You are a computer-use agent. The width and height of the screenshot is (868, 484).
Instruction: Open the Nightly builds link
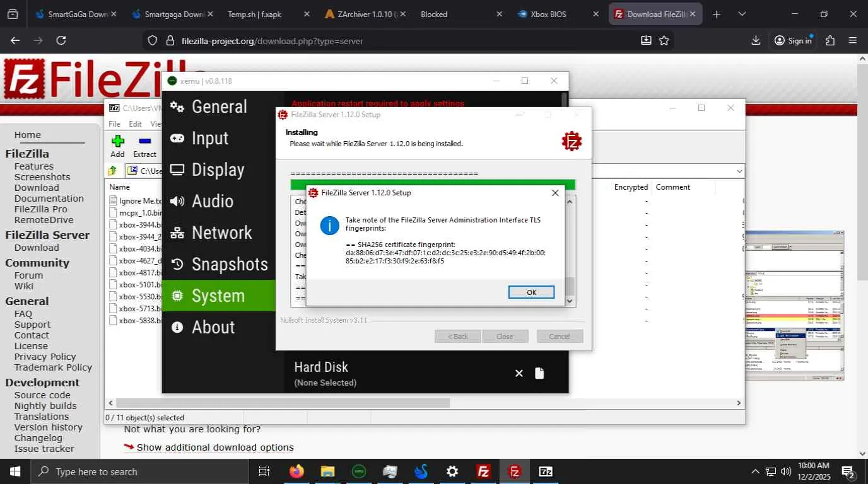[45, 406]
